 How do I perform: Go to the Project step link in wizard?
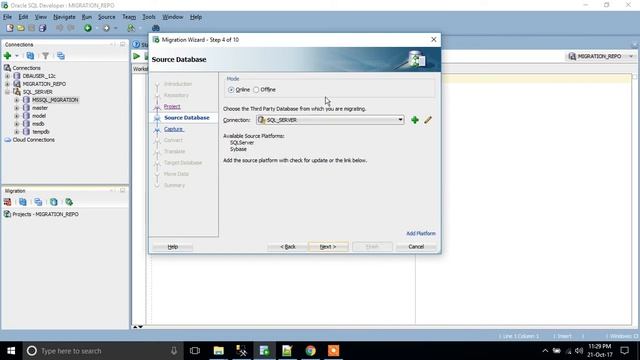[172, 107]
